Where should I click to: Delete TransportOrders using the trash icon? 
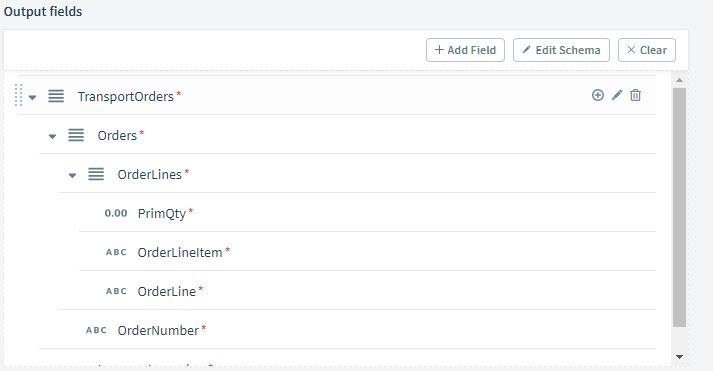635,95
